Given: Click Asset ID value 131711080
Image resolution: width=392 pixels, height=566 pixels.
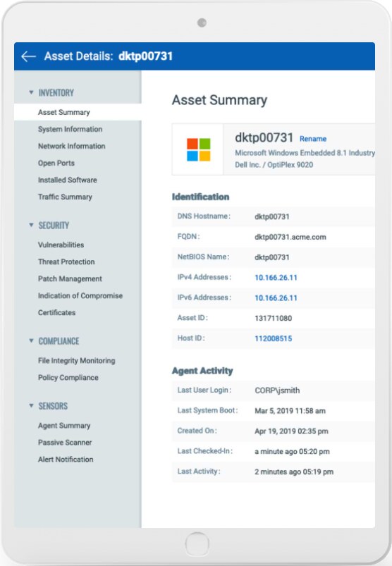Looking at the screenshot, I should point(274,319).
